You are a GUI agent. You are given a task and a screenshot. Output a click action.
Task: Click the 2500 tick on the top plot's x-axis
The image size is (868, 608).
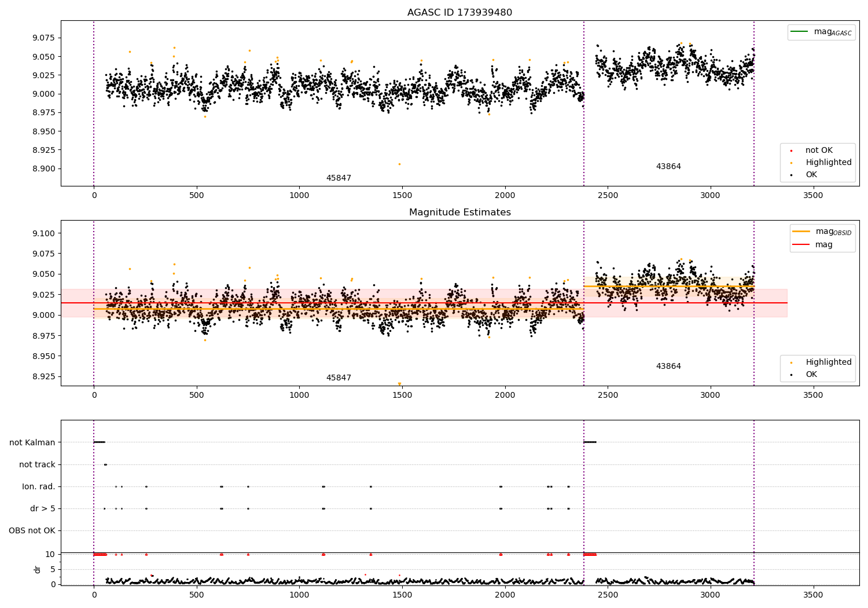point(608,196)
